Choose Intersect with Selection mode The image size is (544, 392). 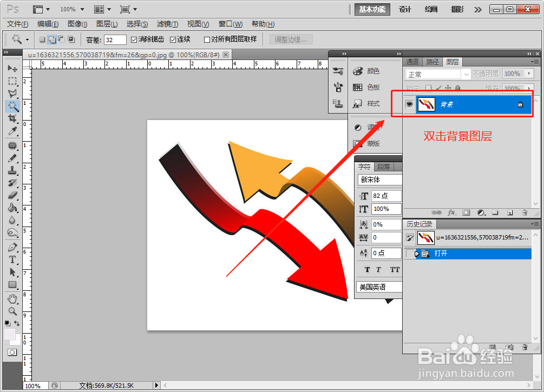coord(71,39)
